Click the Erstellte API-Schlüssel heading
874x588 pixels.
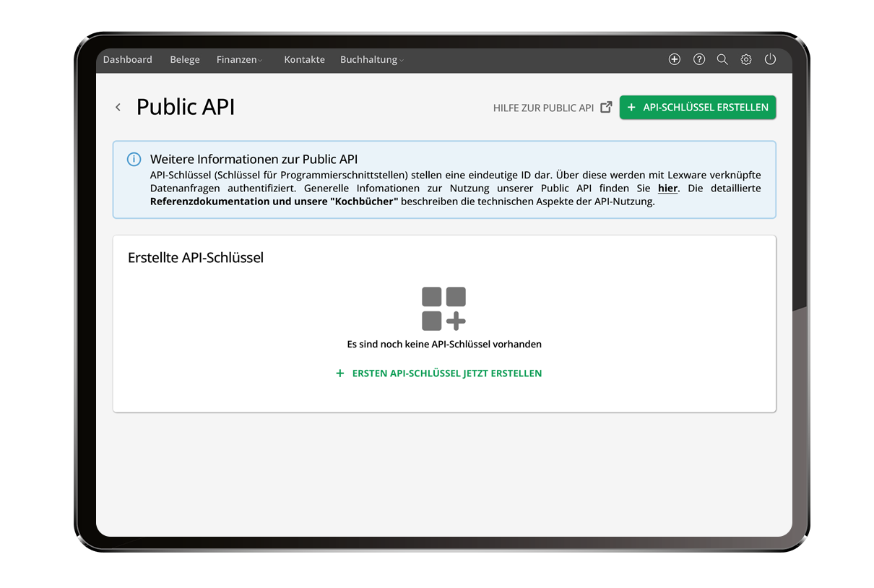pos(196,258)
